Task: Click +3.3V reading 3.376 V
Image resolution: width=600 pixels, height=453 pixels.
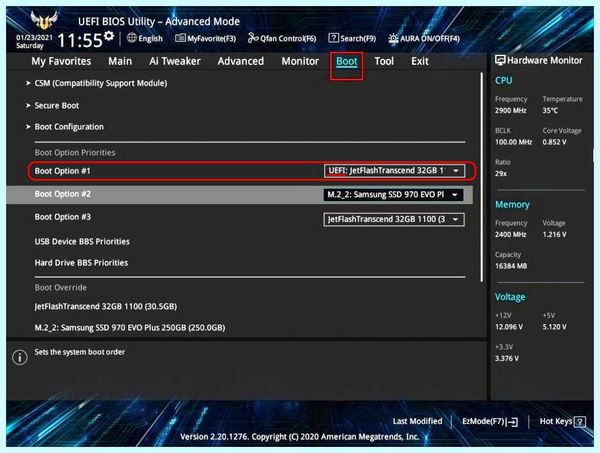Action: pos(507,358)
